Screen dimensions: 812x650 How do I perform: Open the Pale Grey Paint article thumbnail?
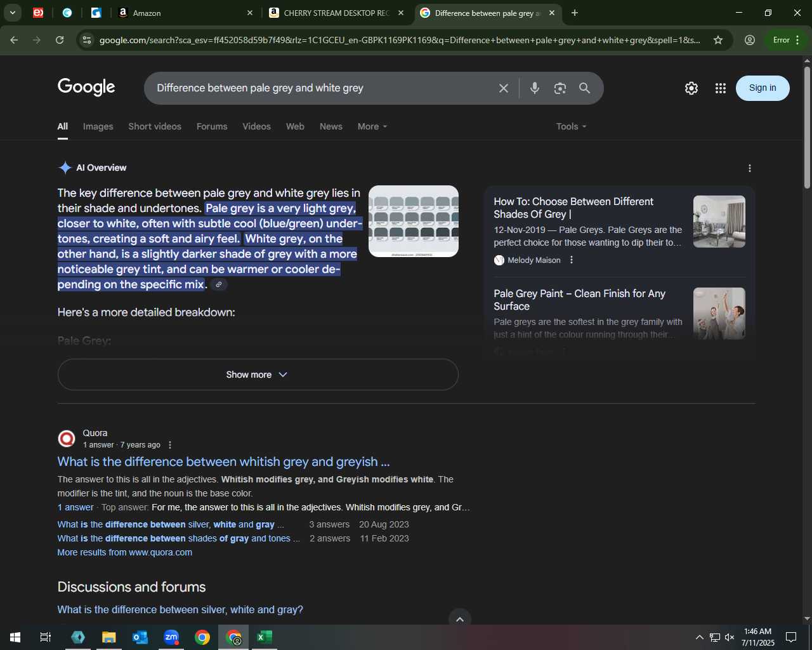click(719, 314)
